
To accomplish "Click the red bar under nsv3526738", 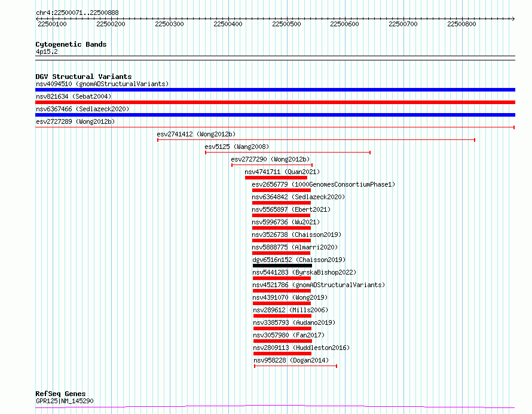I will coord(282,241).
